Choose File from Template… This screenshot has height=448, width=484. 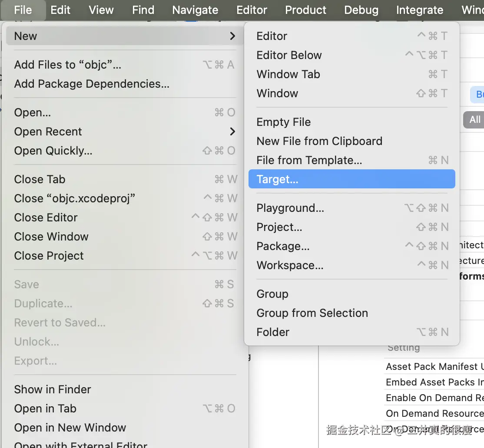click(309, 160)
